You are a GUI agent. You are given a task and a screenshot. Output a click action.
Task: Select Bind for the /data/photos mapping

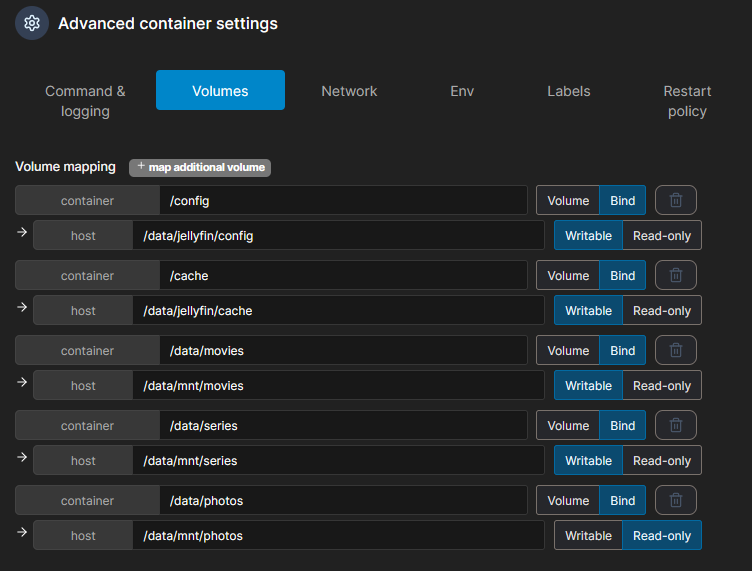(x=622, y=500)
